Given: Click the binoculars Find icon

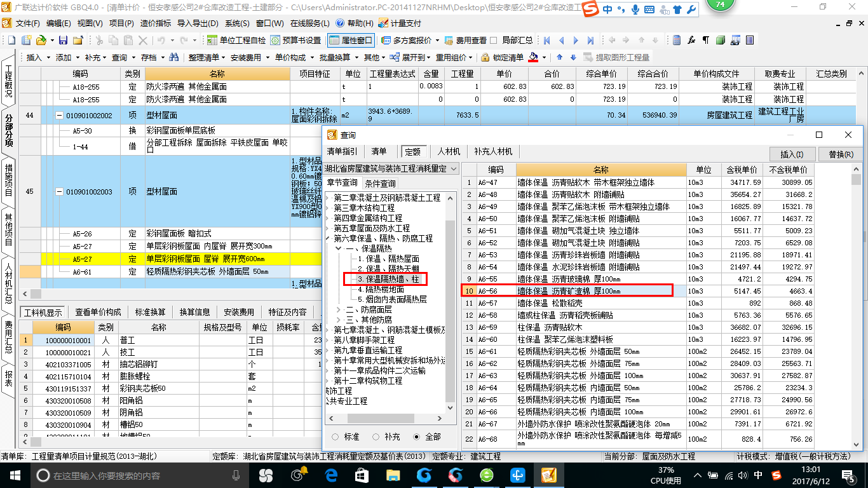Looking at the screenshot, I should [173, 57].
